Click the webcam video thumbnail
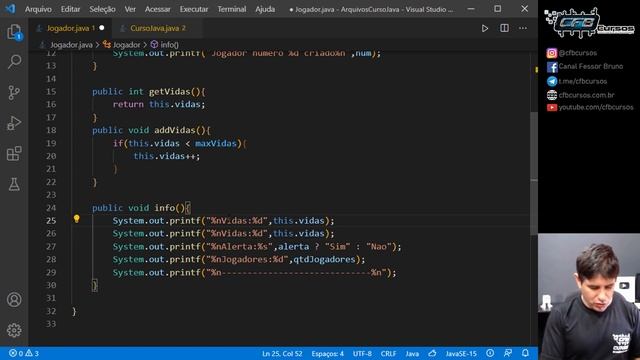640x360 pixels. point(589,297)
